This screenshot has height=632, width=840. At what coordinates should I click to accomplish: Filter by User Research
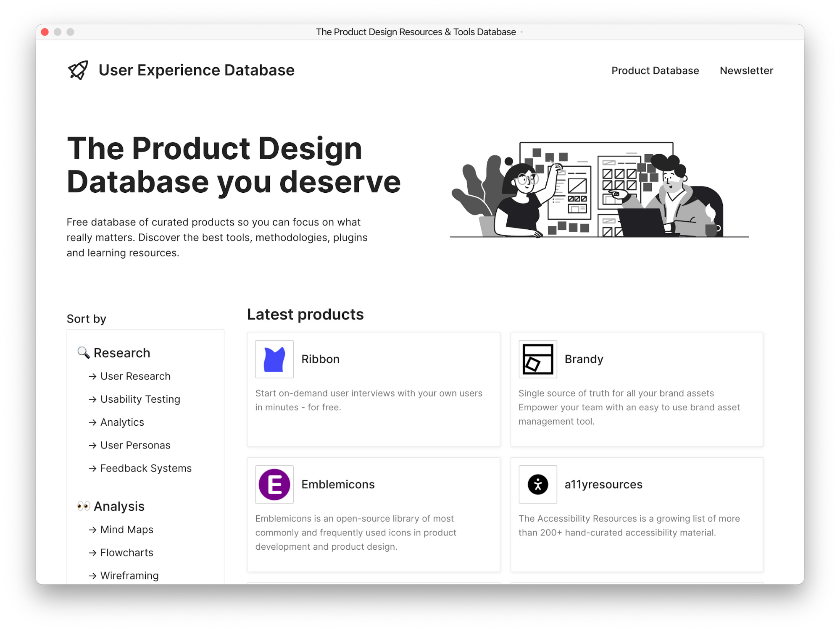tap(135, 376)
